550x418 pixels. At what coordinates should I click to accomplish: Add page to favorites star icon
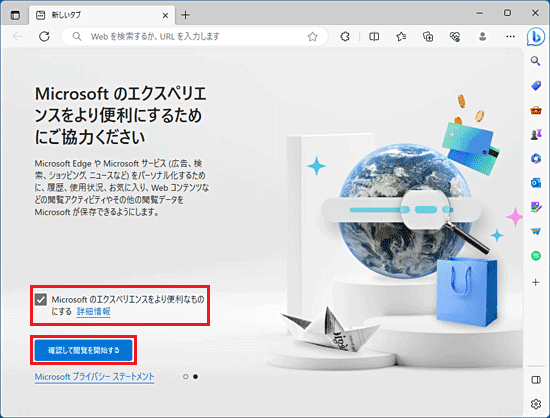[312, 36]
